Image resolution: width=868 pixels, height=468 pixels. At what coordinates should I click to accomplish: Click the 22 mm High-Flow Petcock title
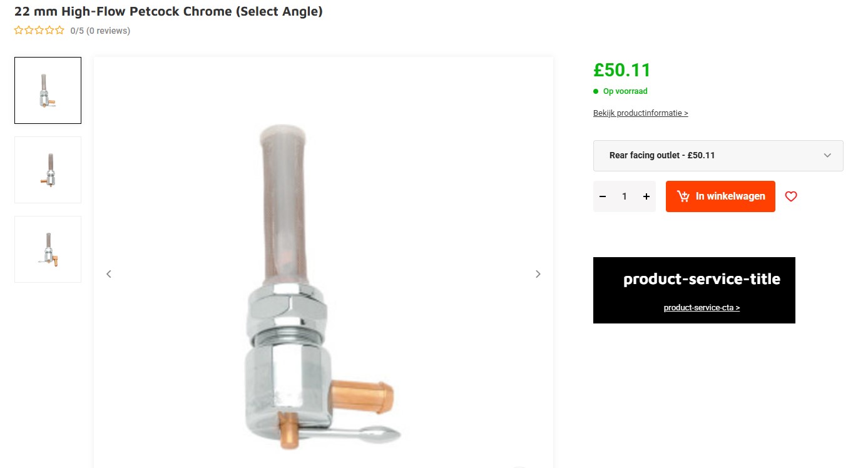point(168,11)
